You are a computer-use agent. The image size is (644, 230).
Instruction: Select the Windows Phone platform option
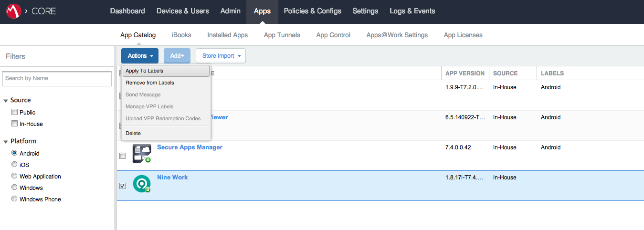pos(15,199)
